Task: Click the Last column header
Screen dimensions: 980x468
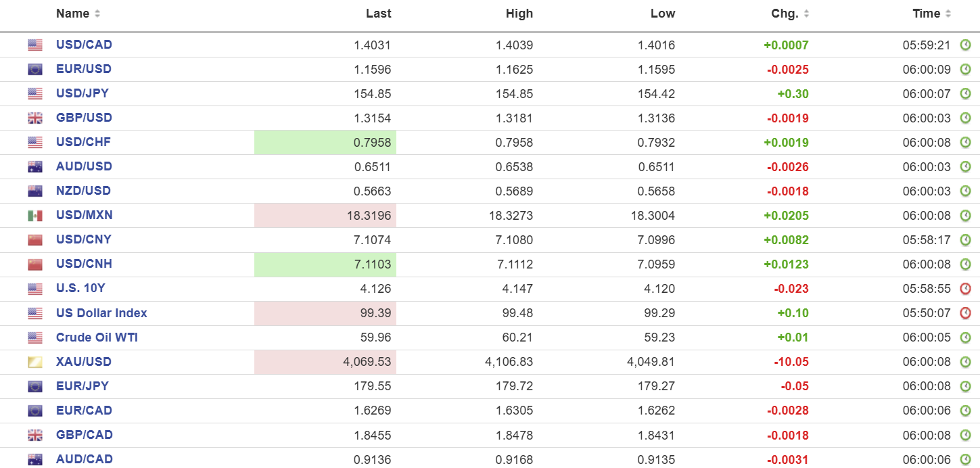Action: (378, 14)
